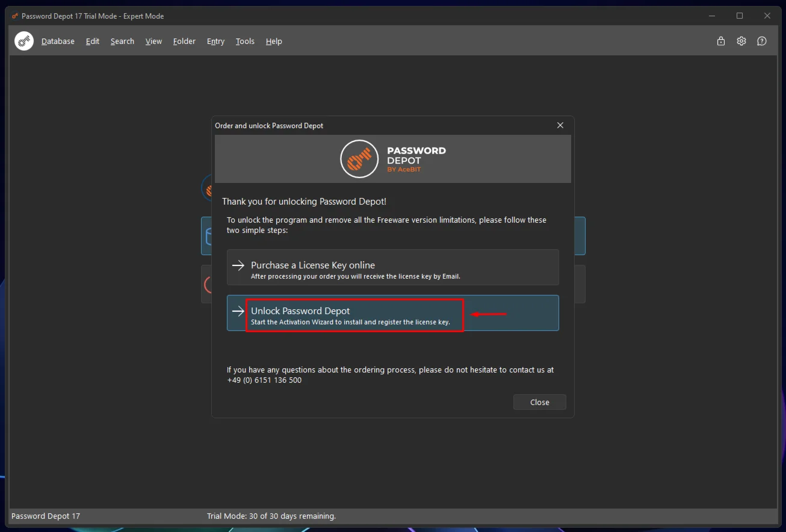The width and height of the screenshot is (786, 532).
Task: Open the Edit menu
Action: pyautogui.click(x=93, y=41)
